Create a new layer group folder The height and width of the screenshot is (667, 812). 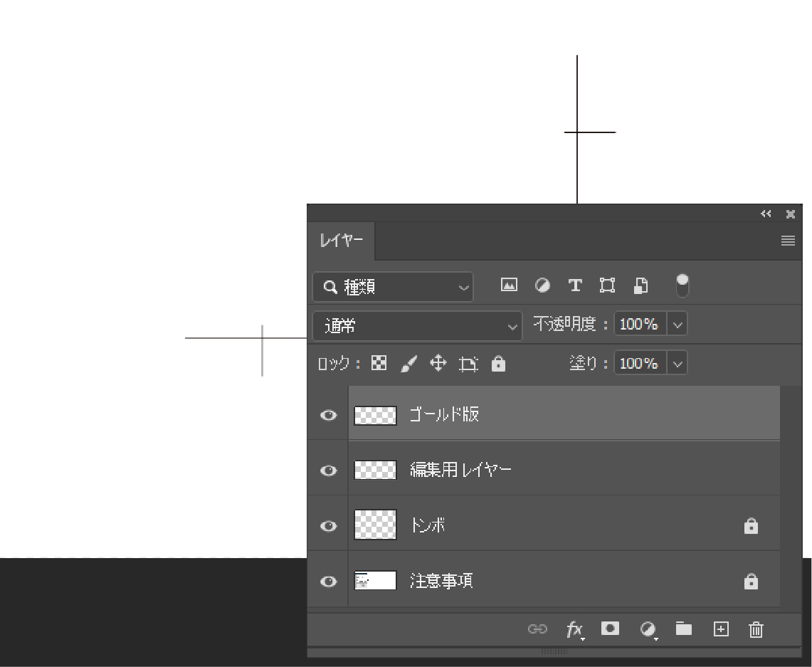(684, 629)
